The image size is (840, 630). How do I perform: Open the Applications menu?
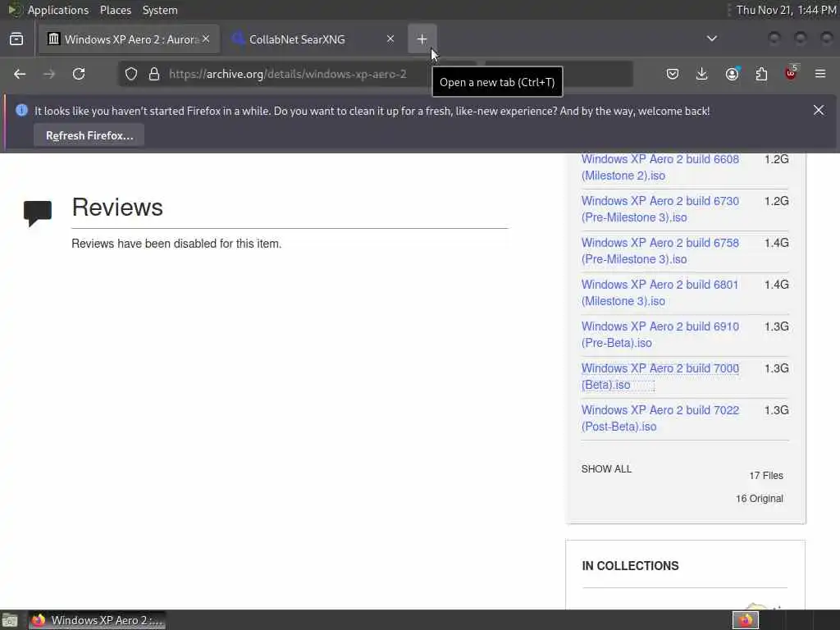click(x=58, y=10)
